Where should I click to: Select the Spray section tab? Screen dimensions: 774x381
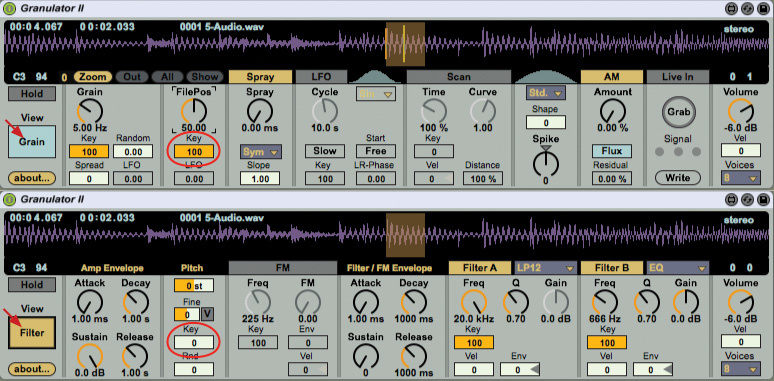[260, 76]
